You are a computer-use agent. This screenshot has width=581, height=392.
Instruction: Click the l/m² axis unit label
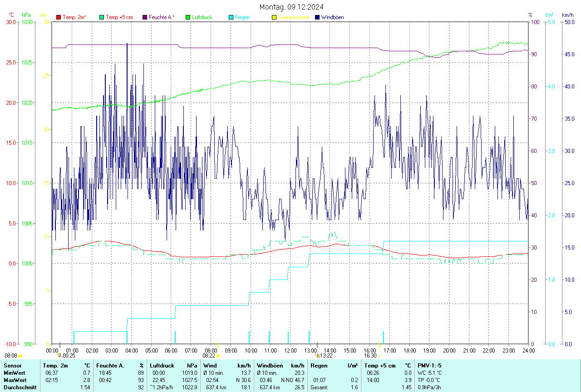pyautogui.click(x=550, y=15)
